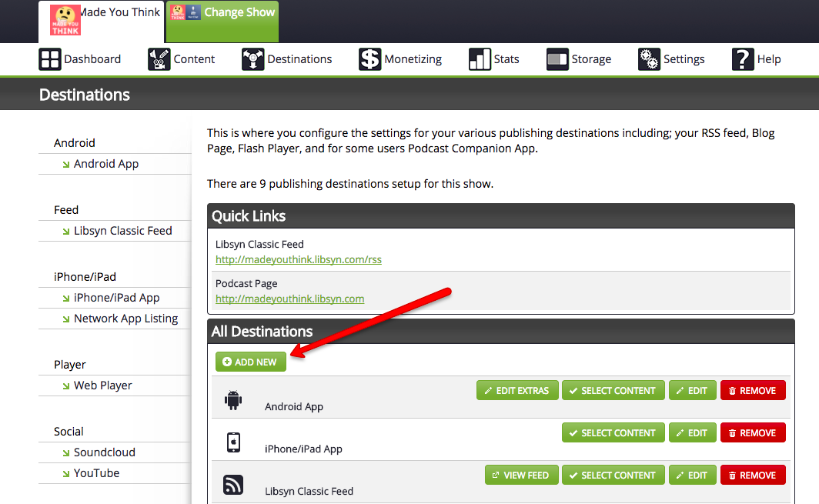
Task: Click EDIT EXTRAS for Android App
Action: point(517,391)
